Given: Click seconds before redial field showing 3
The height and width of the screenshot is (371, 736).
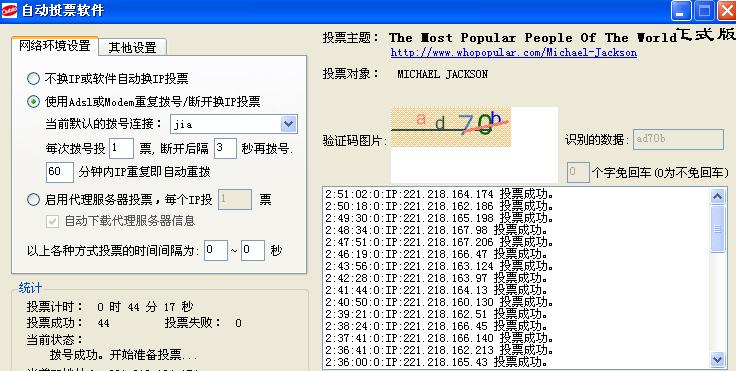Looking at the screenshot, I should point(225,148).
